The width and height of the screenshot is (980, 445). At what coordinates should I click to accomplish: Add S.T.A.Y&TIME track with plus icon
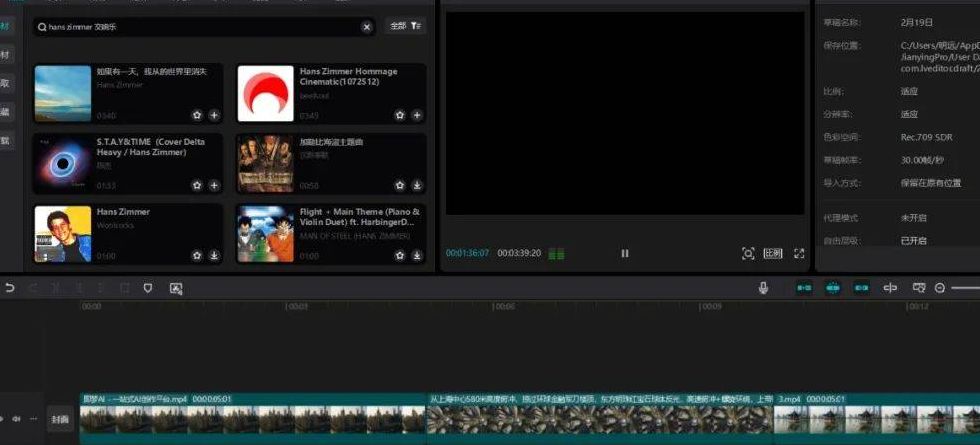point(213,185)
